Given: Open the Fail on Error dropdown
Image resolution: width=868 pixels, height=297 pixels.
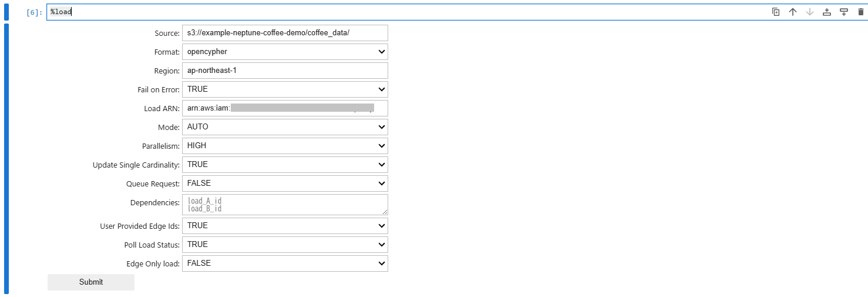Looking at the screenshot, I should [285, 89].
